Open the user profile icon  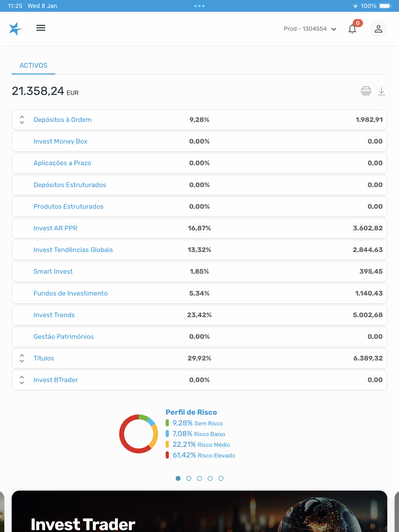pyautogui.click(x=378, y=29)
